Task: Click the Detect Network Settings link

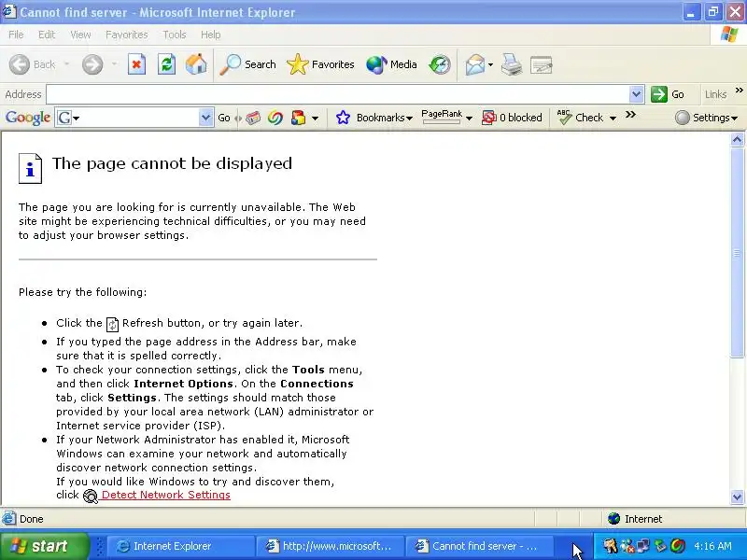Action: point(166,495)
